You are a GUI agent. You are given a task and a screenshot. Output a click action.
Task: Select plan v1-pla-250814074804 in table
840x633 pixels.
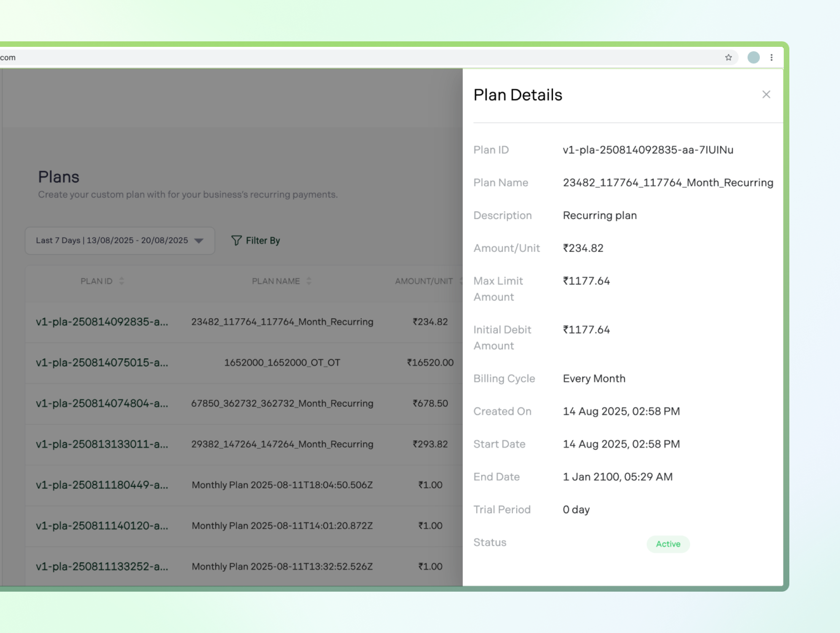102,403
